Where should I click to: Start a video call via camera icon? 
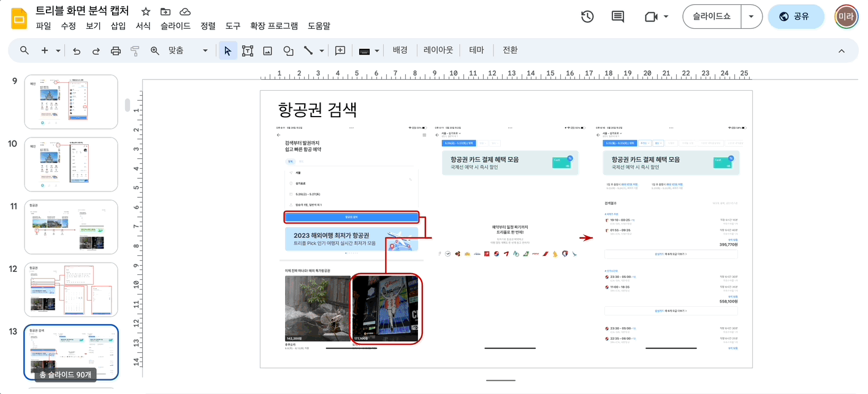651,17
